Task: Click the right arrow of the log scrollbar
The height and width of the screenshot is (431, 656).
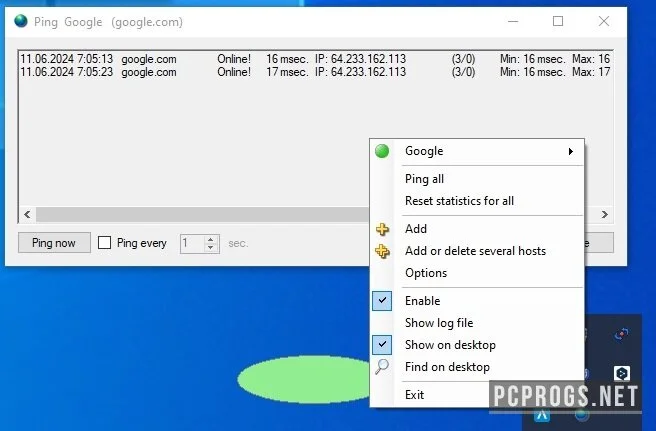Action: 605,215
